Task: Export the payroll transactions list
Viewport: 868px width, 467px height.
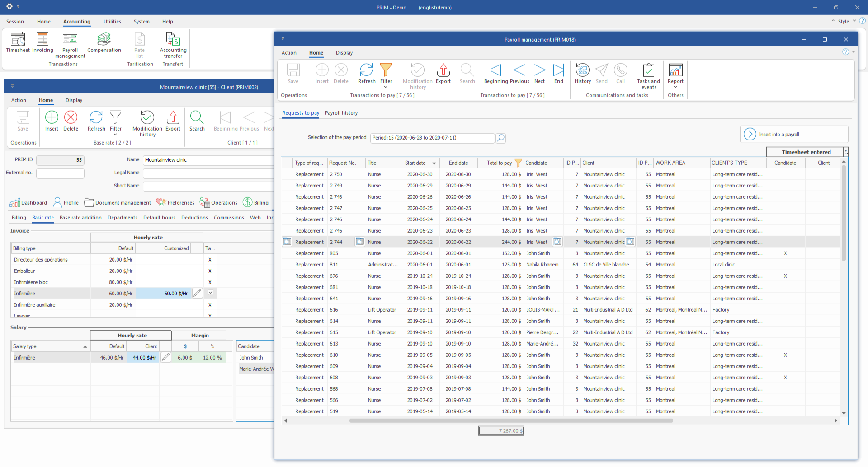Action: point(443,73)
